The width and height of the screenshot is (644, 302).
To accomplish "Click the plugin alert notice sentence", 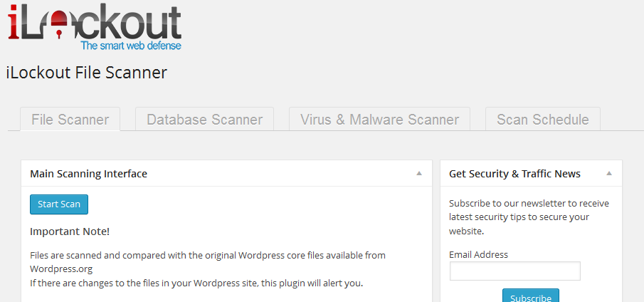I will [x=196, y=283].
